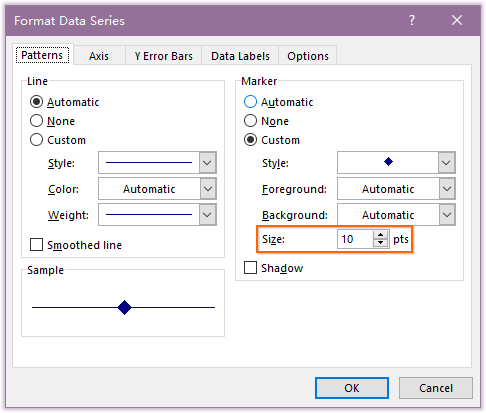The image size is (486, 413).
Task: Open the Options tab
Action: (308, 56)
